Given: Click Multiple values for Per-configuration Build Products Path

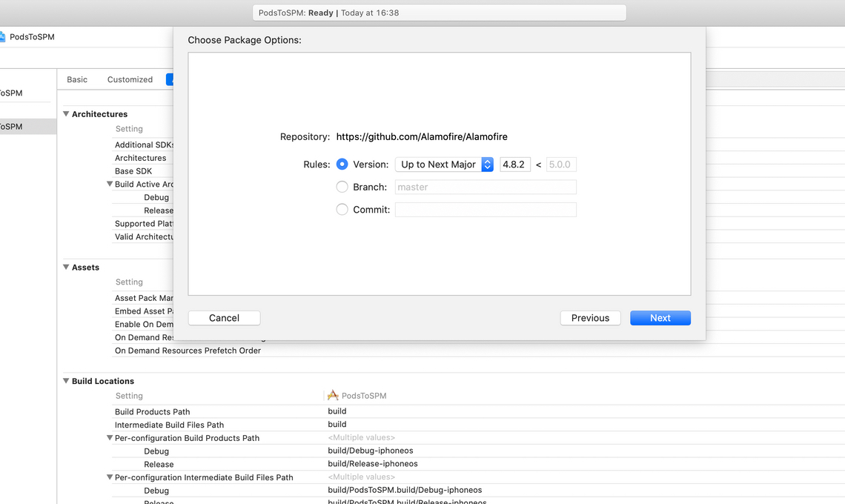Looking at the screenshot, I should 362,437.
